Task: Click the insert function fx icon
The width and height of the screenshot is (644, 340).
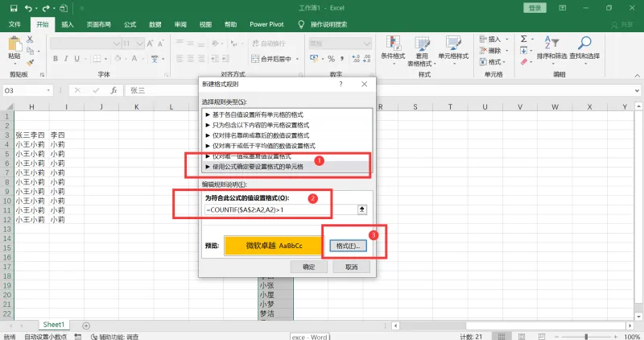Action: pyautogui.click(x=114, y=90)
